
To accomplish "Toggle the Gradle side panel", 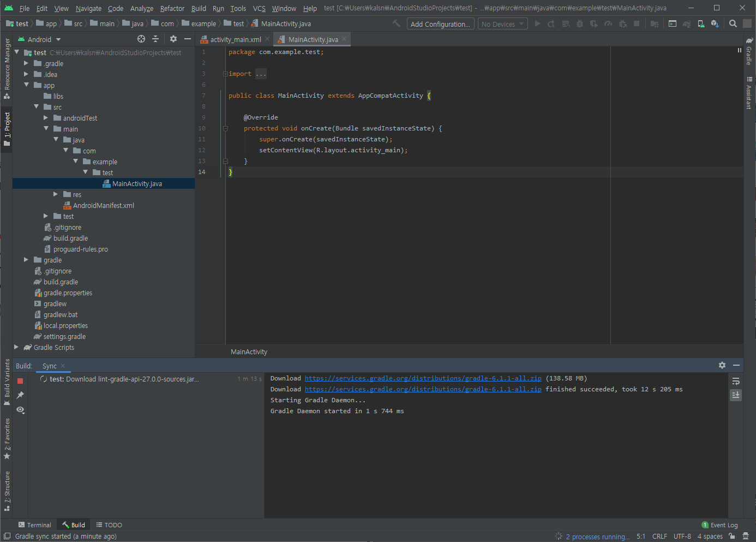I will [x=749, y=51].
